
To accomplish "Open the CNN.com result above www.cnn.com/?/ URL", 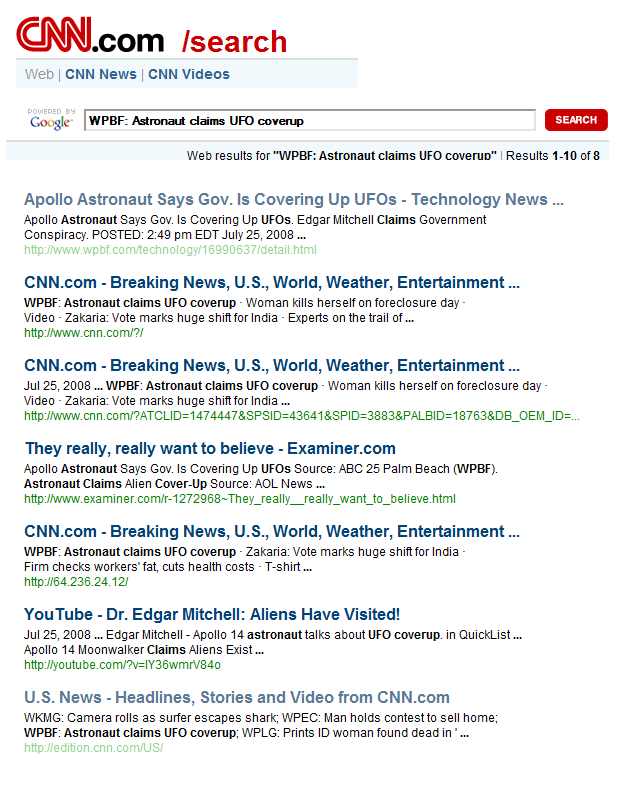I will pyautogui.click(x=272, y=283).
